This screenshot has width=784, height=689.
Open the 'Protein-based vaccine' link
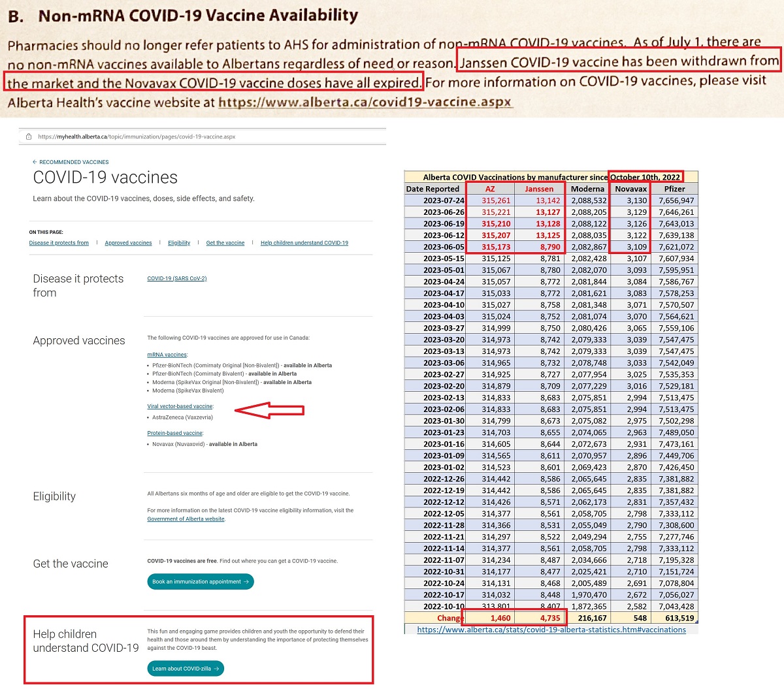(x=175, y=433)
